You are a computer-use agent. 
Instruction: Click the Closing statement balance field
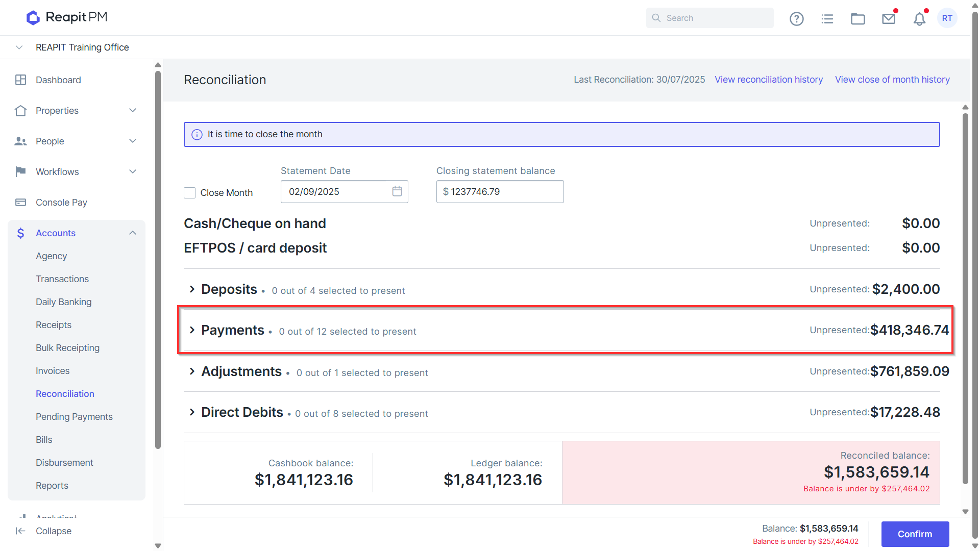pyautogui.click(x=500, y=192)
